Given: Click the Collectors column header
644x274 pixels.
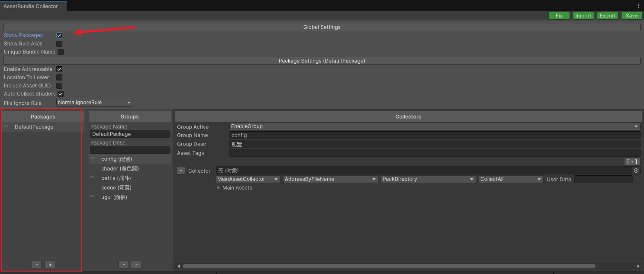Looking at the screenshot, I should coord(408,116).
